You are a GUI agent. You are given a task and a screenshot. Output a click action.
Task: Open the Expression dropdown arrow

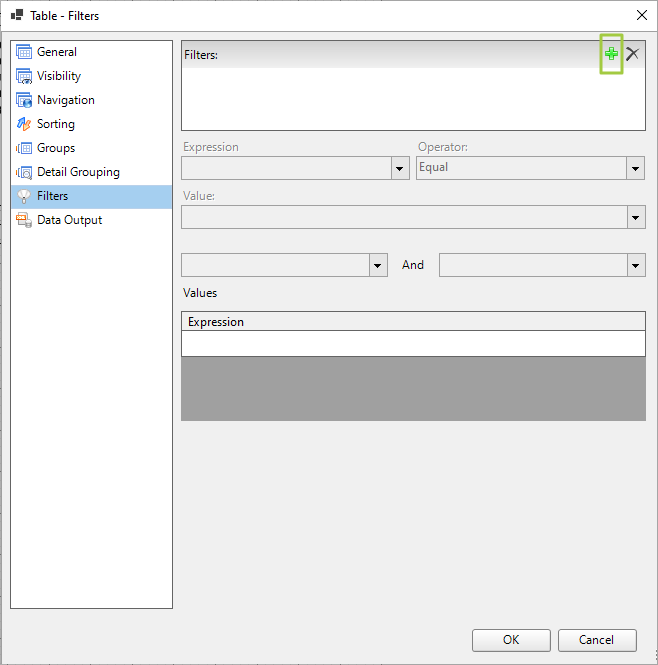point(399,169)
